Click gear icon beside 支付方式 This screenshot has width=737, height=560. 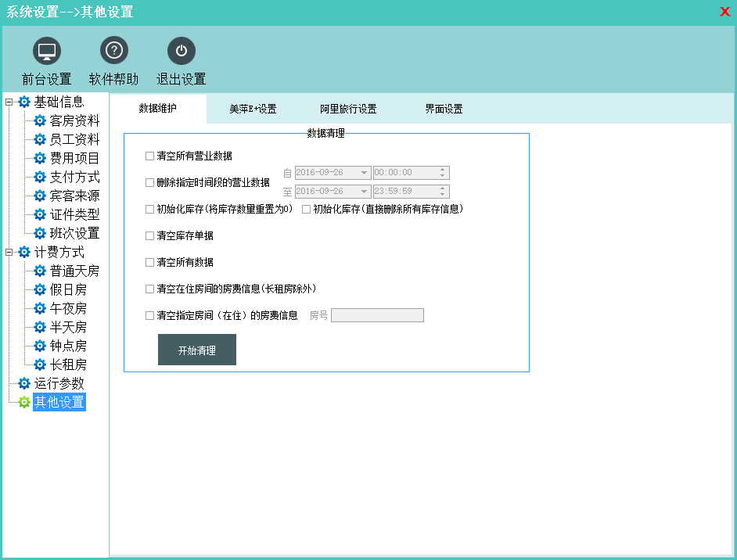[x=40, y=177]
